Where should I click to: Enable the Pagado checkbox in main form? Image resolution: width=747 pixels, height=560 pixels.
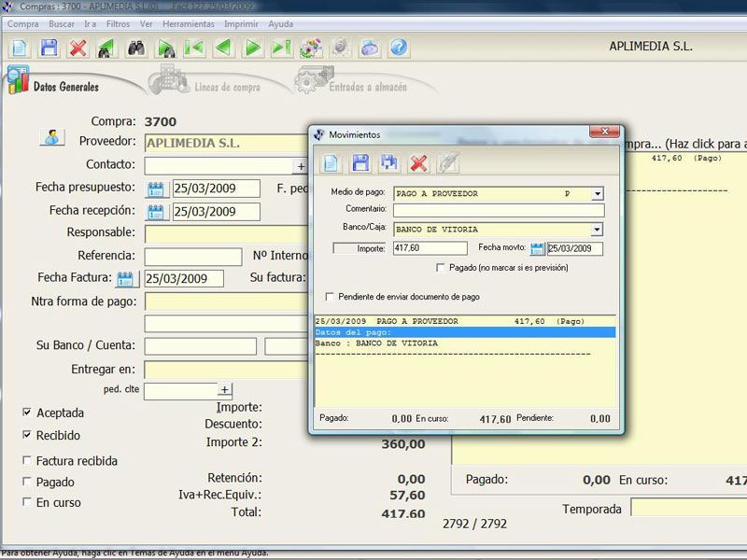pyautogui.click(x=27, y=482)
